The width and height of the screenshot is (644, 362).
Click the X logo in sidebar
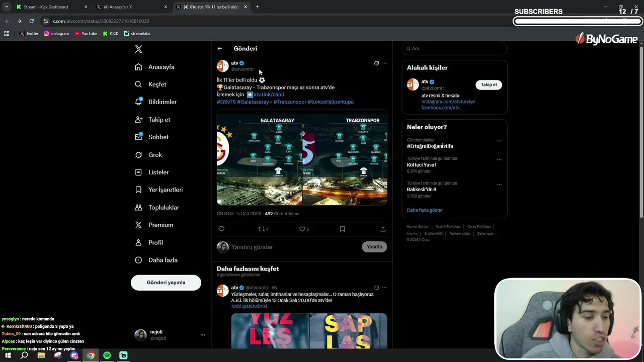138,49
